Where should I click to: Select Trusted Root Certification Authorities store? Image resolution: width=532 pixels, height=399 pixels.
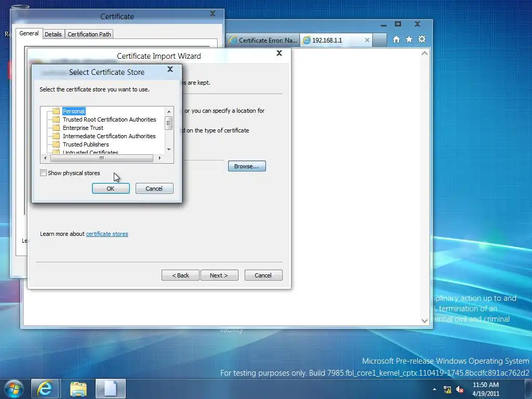coord(109,119)
